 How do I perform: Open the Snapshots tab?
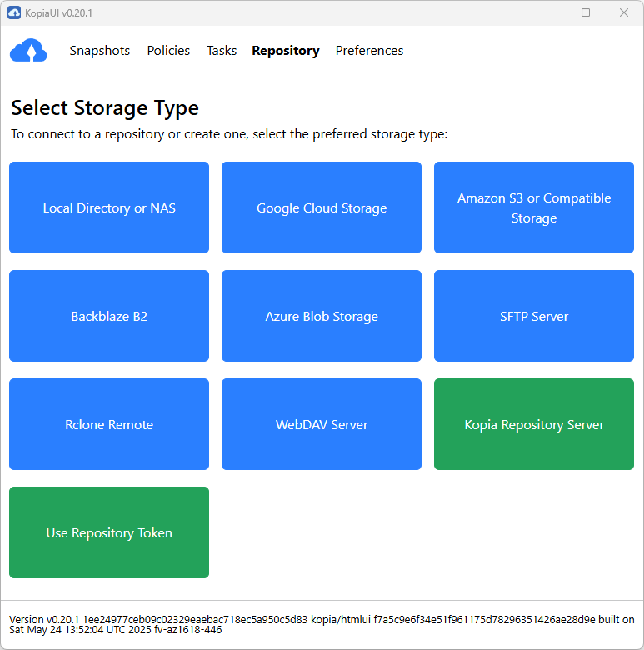click(x=99, y=51)
